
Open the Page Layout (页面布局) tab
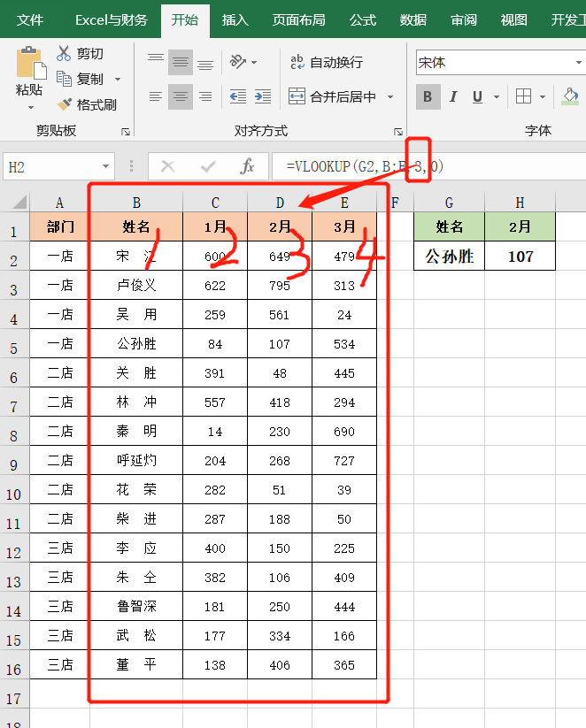point(299,20)
